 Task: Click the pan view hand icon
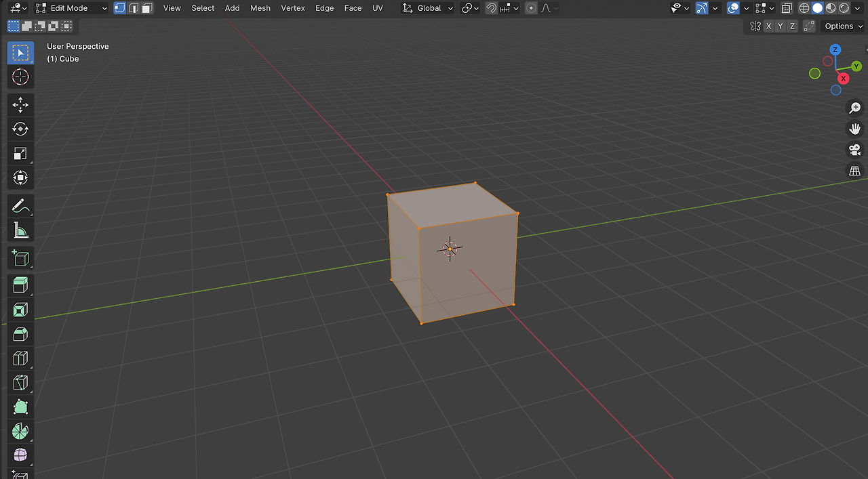[855, 129]
